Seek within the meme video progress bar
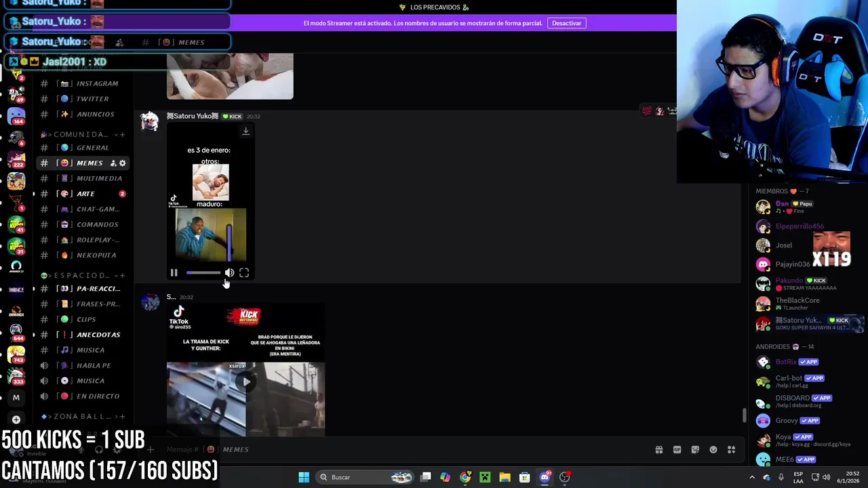 click(203, 273)
